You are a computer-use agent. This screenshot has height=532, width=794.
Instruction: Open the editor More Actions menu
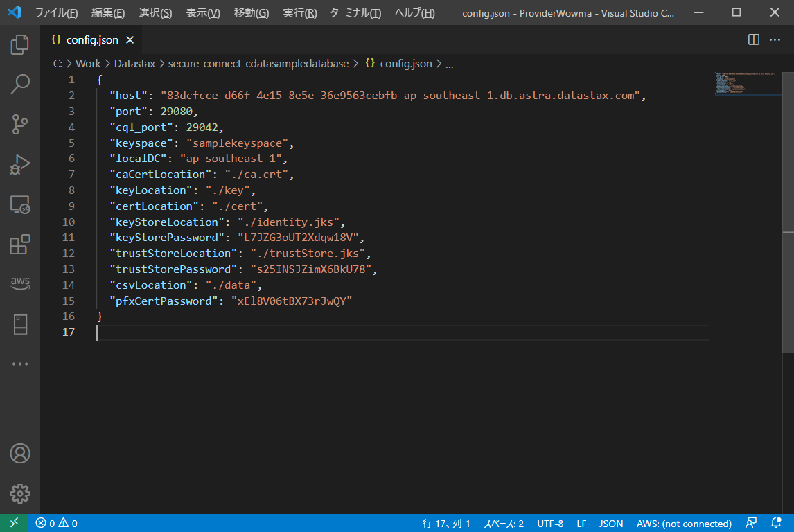click(775, 39)
